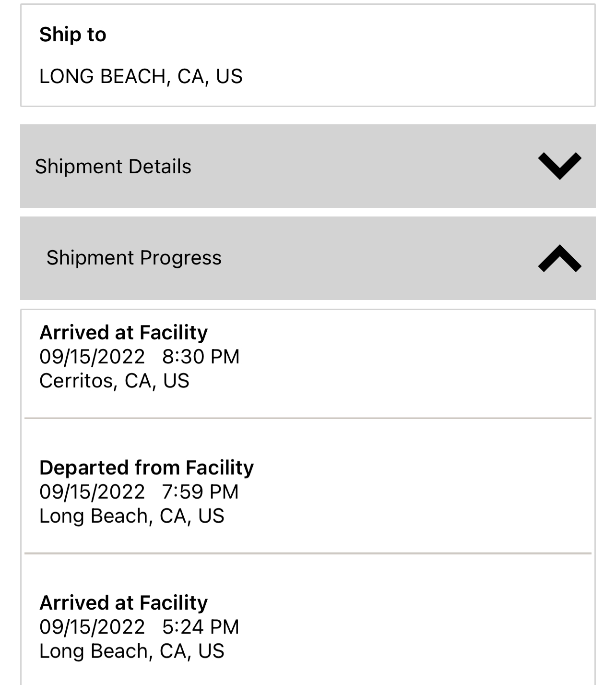The height and width of the screenshot is (685, 616).
Task: Click the 09/15/2022 date beside 7:59 PM
Action: [x=92, y=492]
